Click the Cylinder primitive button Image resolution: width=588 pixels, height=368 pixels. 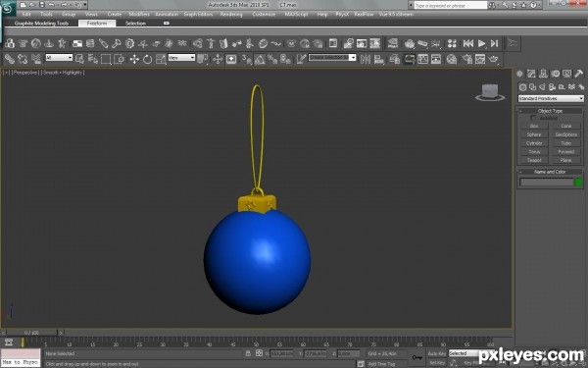coord(534,143)
